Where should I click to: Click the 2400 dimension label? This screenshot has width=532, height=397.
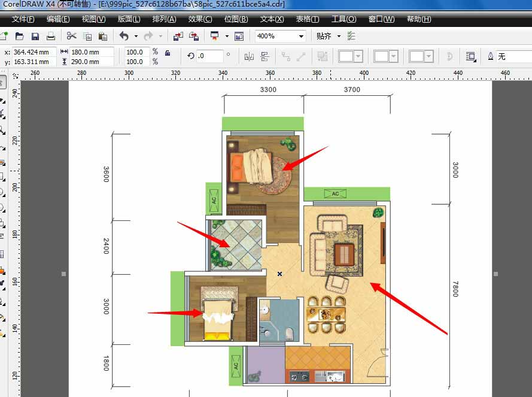[x=106, y=246]
